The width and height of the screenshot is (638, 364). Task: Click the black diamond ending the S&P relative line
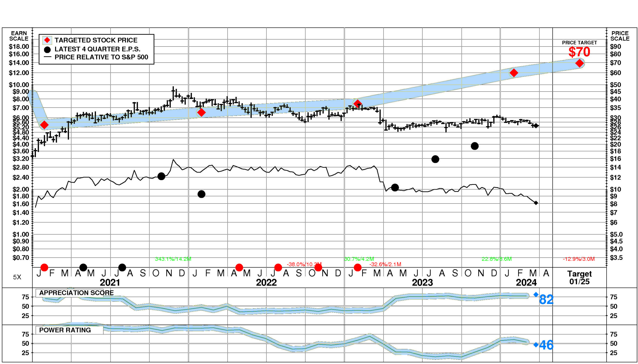(536, 203)
